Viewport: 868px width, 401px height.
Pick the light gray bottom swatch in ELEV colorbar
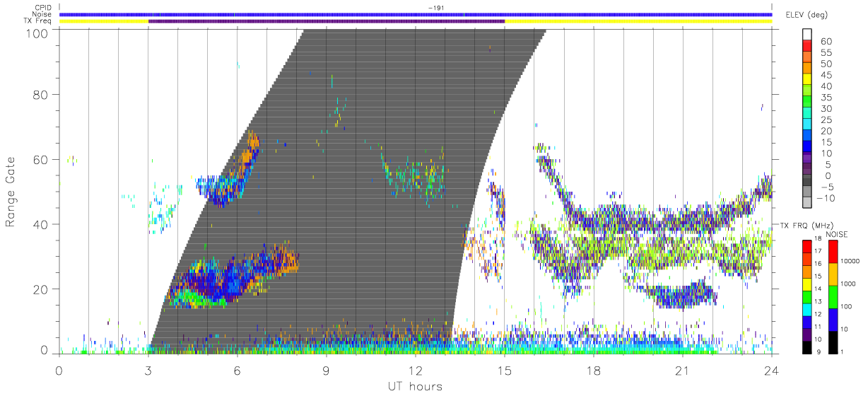pyautogui.click(x=807, y=204)
